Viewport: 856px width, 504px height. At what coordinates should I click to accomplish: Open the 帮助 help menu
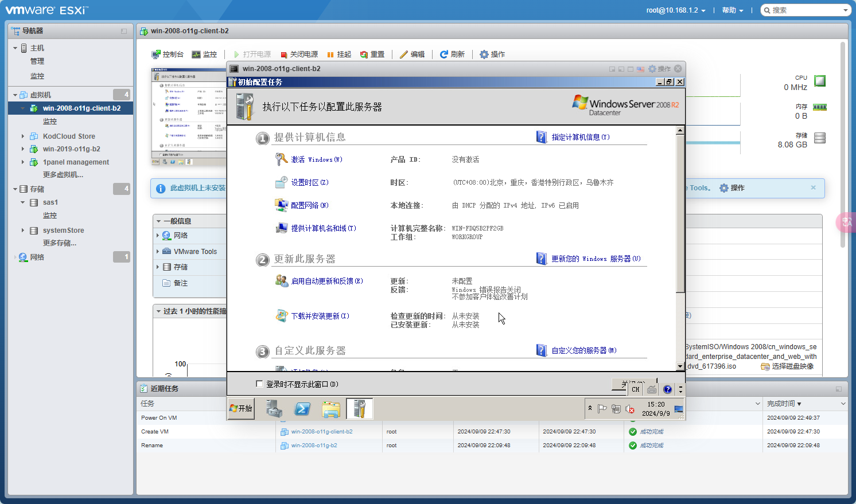pos(733,10)
